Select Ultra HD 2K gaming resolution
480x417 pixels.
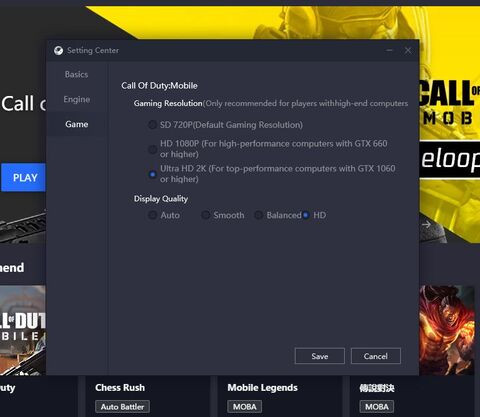click(x=152, y=174)
